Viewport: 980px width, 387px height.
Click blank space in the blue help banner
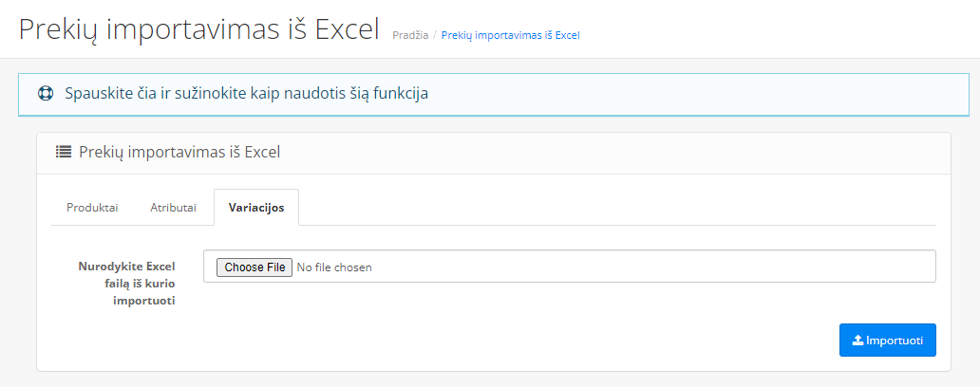coord(688,94)
